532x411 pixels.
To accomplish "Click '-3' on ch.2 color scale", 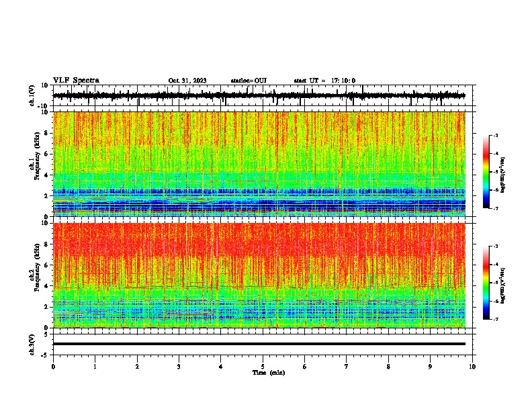I will [x=495, y=246].
